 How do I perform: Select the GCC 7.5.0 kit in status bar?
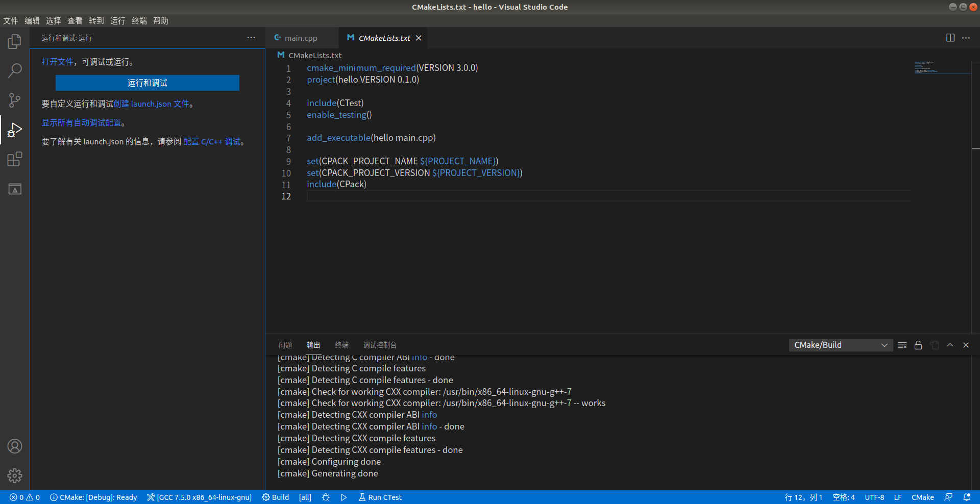coord(199,497)
